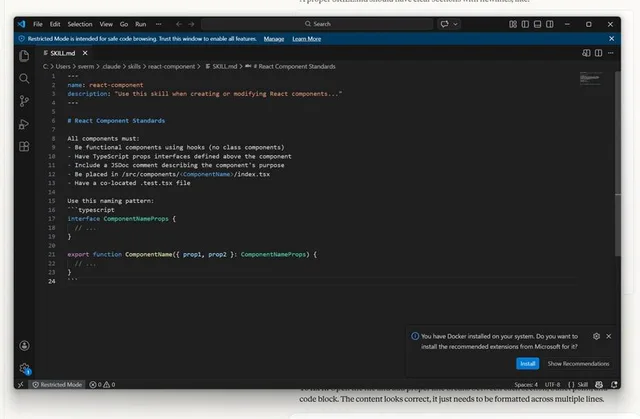Click Restricted Mode status bar item
The image size is (640, 419).
click(x=57, y=384)
